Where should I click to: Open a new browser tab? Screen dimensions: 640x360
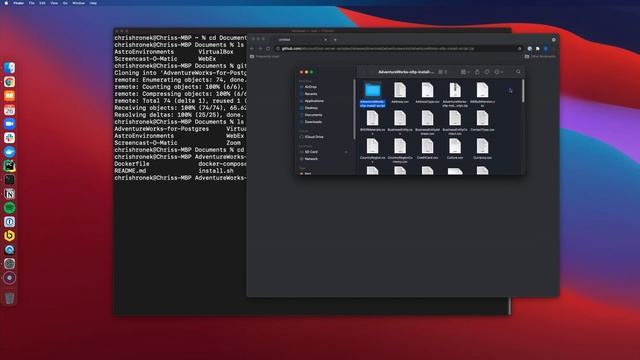click(x=335, y=40)
